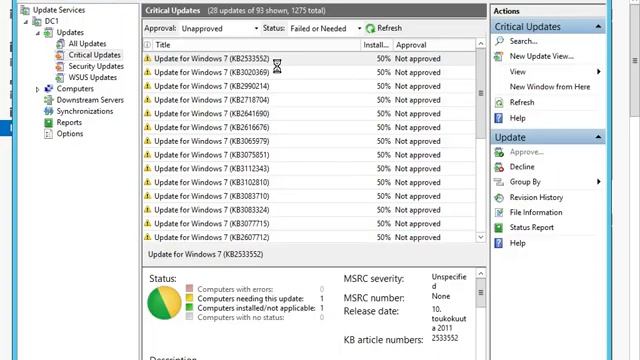
Task: Click Refresh button next to Status filter
Action: [384, 28]
